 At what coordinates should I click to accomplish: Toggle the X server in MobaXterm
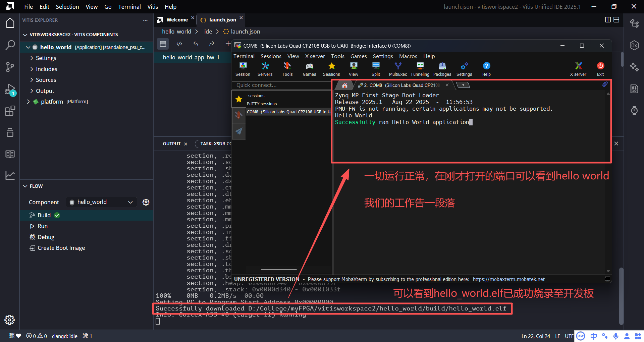[578, 69]
